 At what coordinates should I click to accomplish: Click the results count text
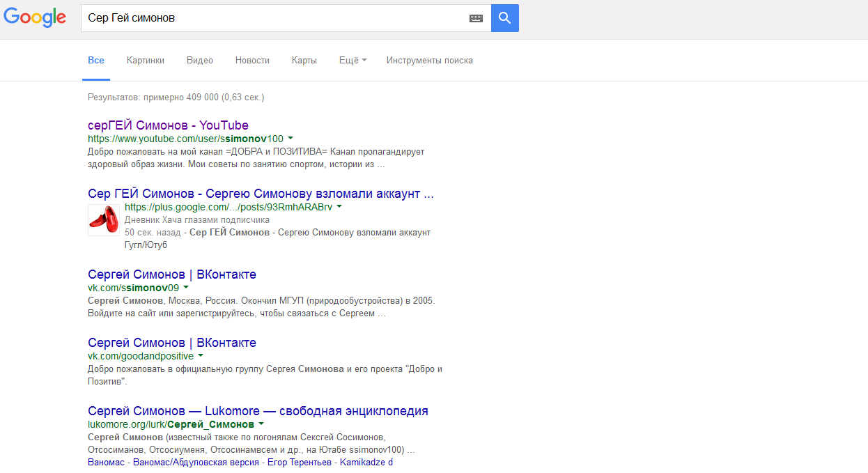coord(176,98)
